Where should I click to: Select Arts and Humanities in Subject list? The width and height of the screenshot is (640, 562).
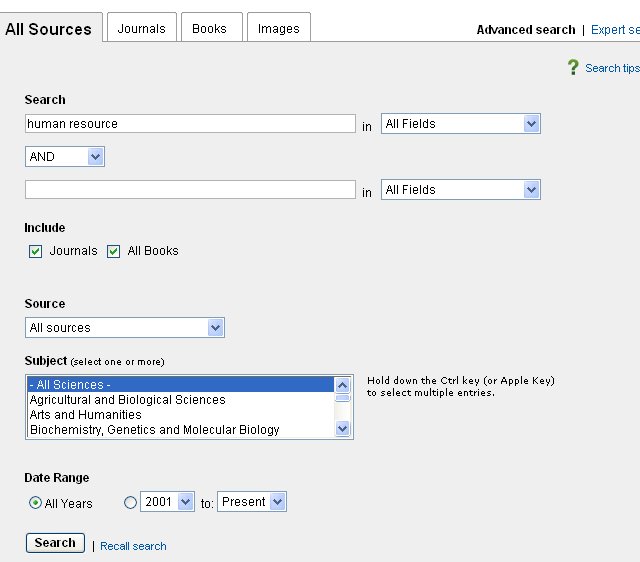point(85,415)
